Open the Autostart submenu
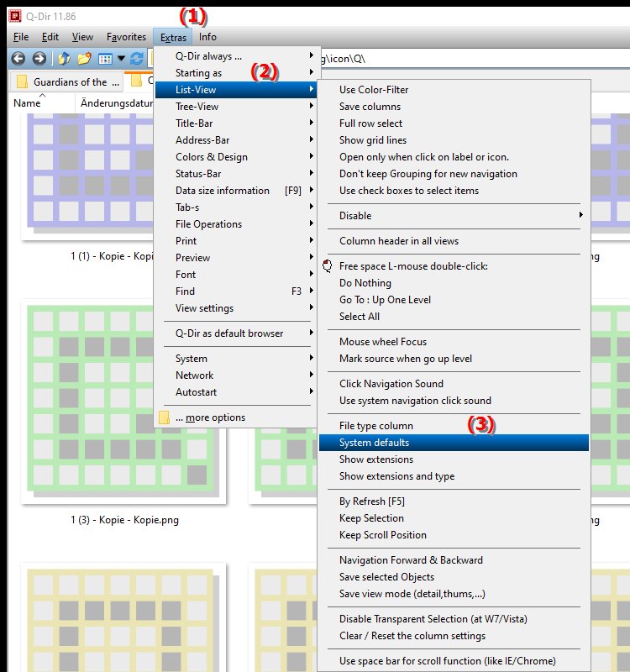630x672 pixels. pyautogui.click(x=235, y=392)
